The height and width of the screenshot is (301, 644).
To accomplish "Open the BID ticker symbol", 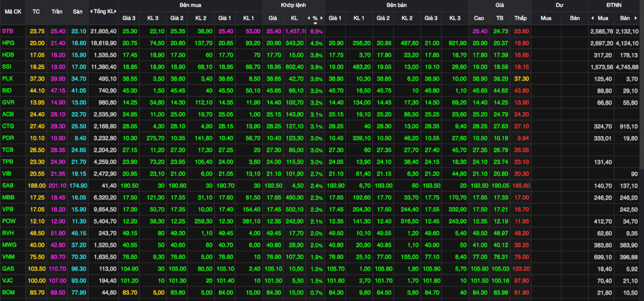I will (7, 91).
